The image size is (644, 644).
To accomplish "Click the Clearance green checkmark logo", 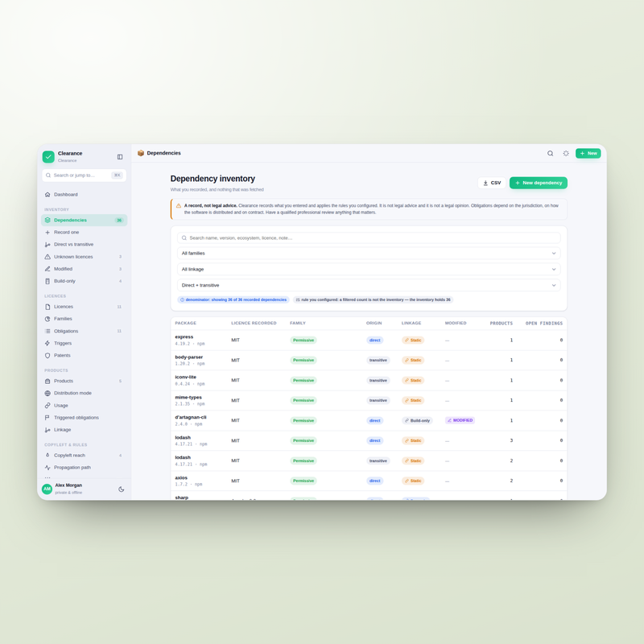I will coord(48,156).
